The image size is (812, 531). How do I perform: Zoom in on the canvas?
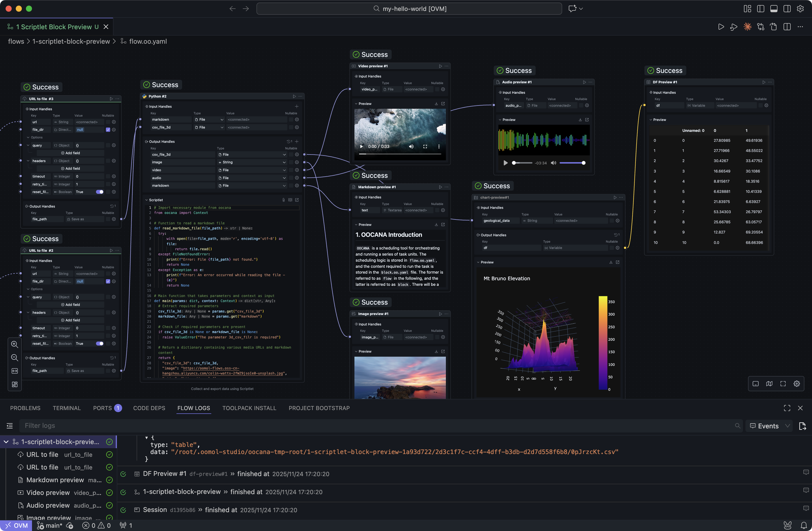tap(14, 345)
